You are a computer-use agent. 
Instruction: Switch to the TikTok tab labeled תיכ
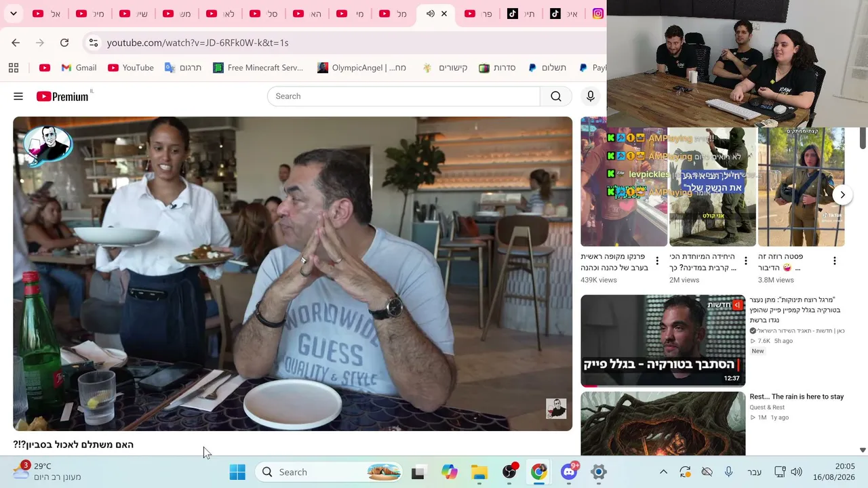tap(522, 14)
